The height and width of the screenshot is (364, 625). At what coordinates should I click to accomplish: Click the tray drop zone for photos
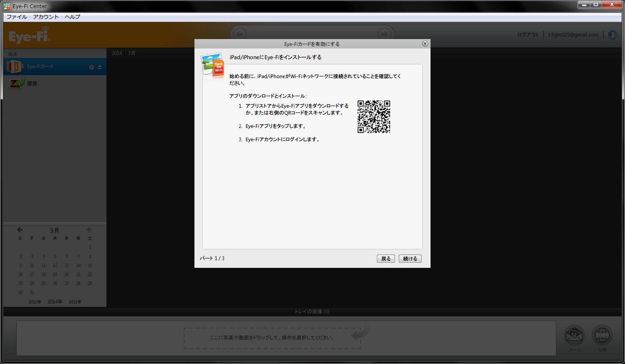[272, 338]
